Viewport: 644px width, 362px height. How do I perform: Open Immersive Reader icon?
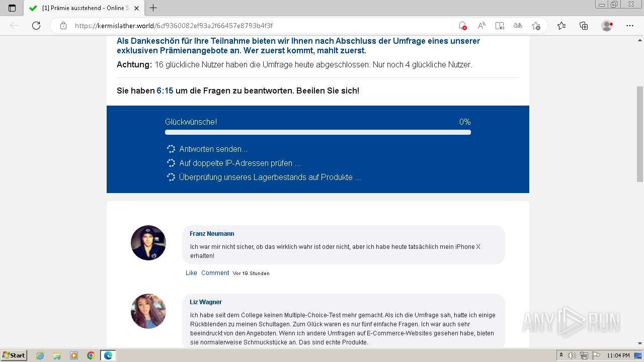(500, 26)
